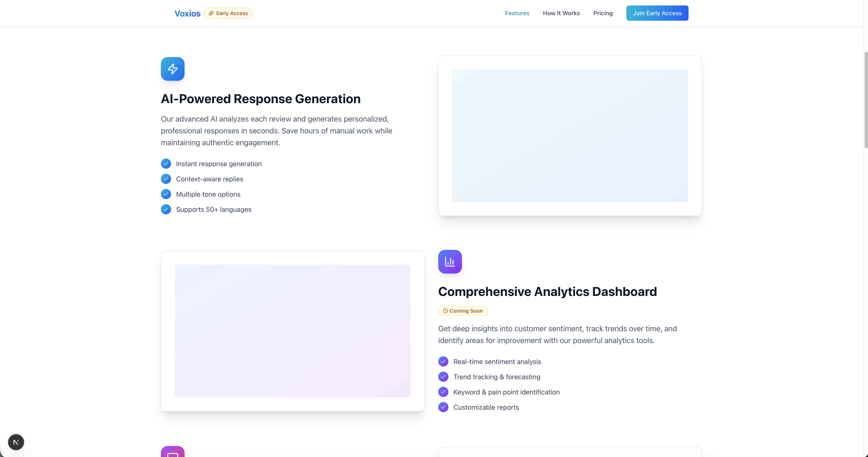Open the Features nav link

click(x=517, y=13)
